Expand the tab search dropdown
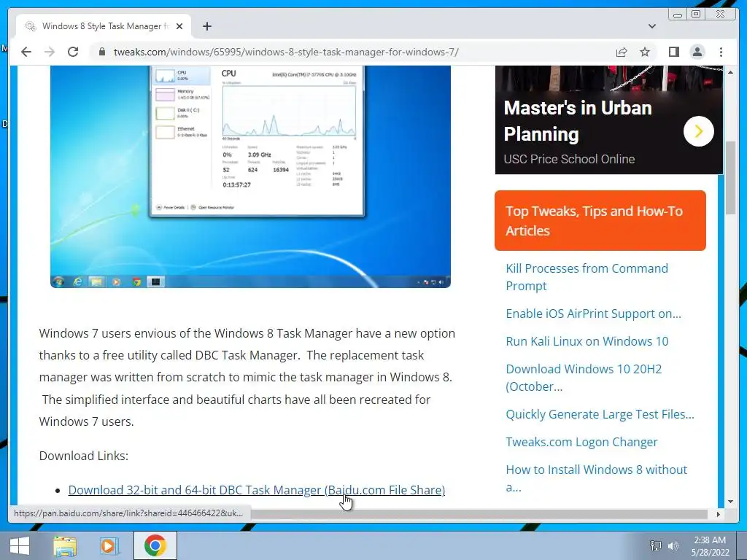This screenshot has height=560, width=747. [652, 26]
